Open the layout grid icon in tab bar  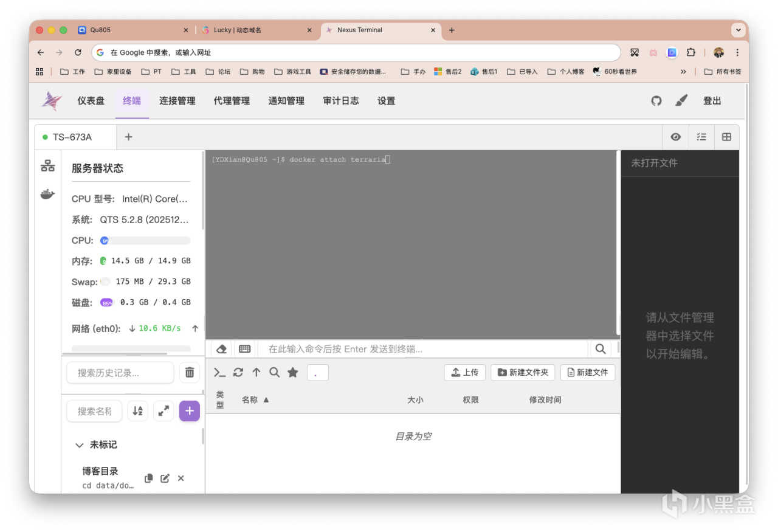pos(726,137)
